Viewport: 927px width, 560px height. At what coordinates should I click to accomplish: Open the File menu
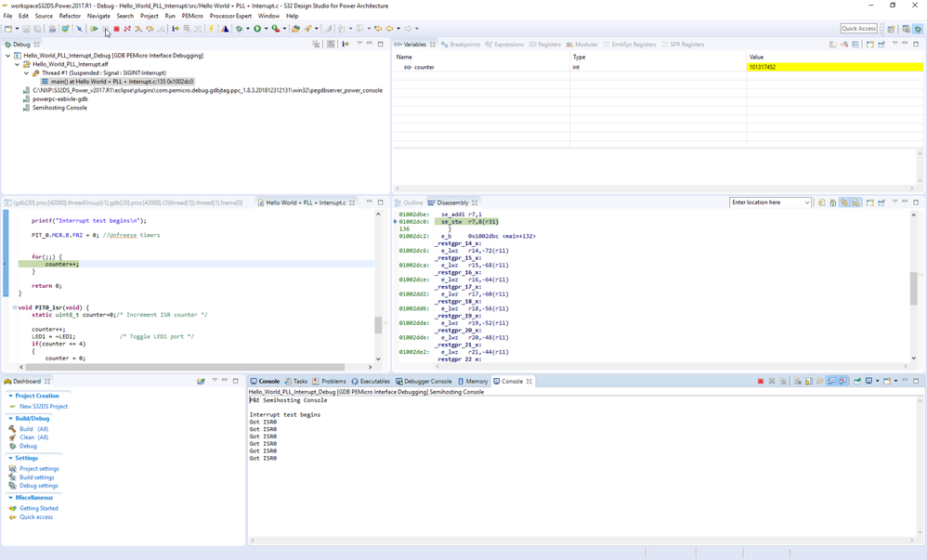tap(7, 16)
